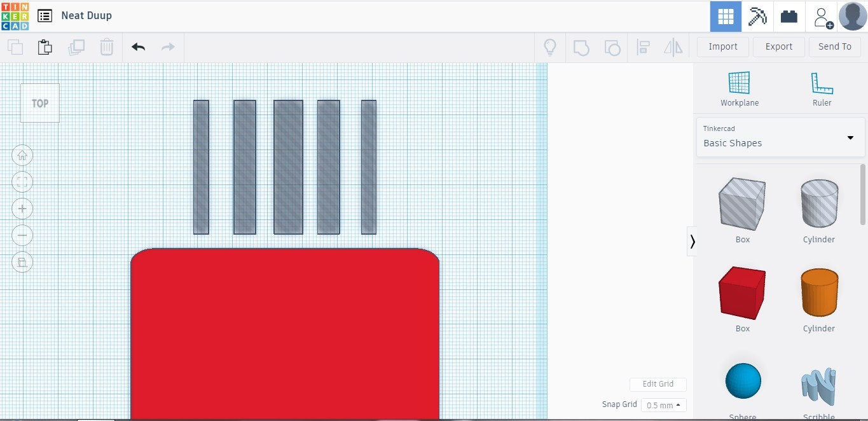Click the Delete trash icon
The height and width of the screenshot is (421, 868).
coord(107,47)
